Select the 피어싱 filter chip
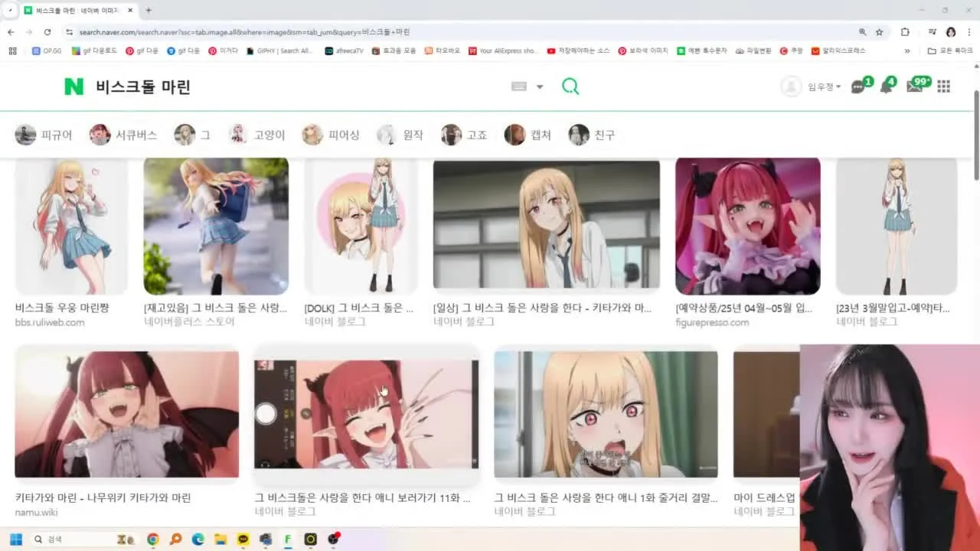This screenshot has width=980, height=551. point(331,135)
